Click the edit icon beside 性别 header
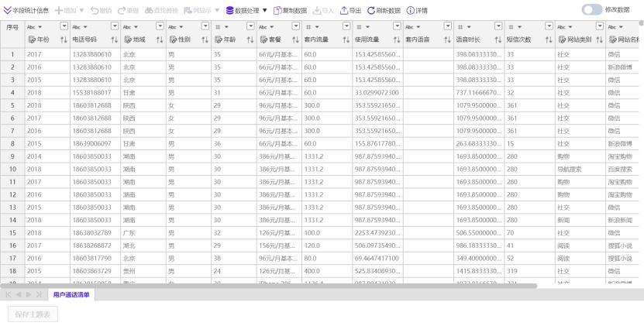Screen dimensions: 644x326 click(173, 39)
